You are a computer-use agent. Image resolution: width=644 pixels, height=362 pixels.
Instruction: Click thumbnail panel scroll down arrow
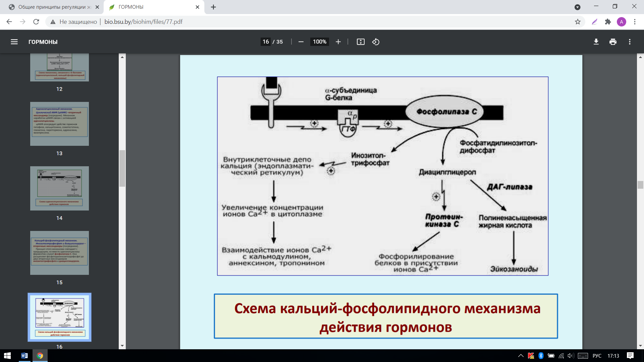point(122,346)
